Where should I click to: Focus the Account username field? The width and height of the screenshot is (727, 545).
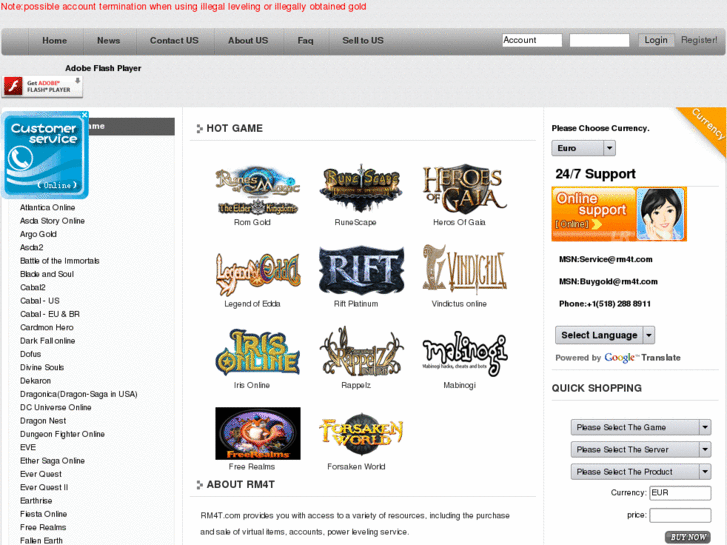tap(532, 40)
